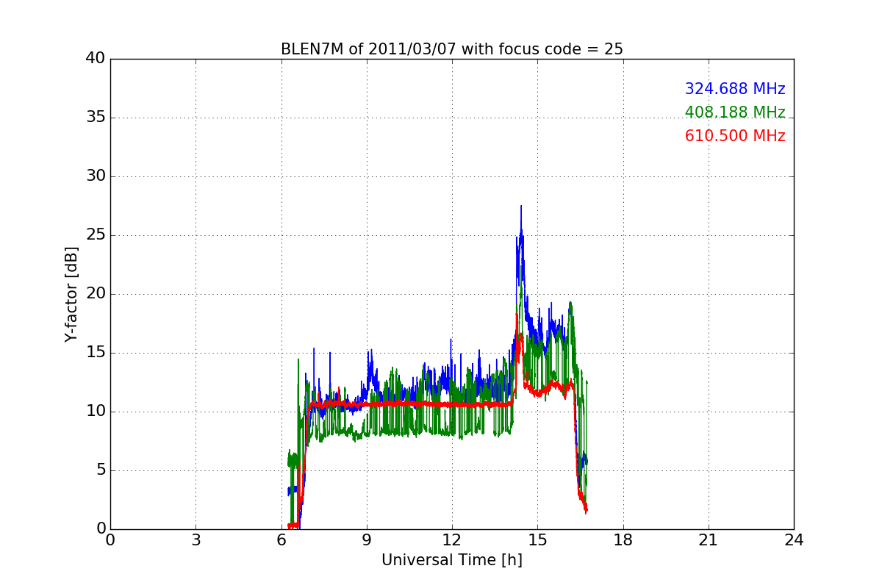Click y-axis tick label 20
882x588 pixels.
[96, 294]
